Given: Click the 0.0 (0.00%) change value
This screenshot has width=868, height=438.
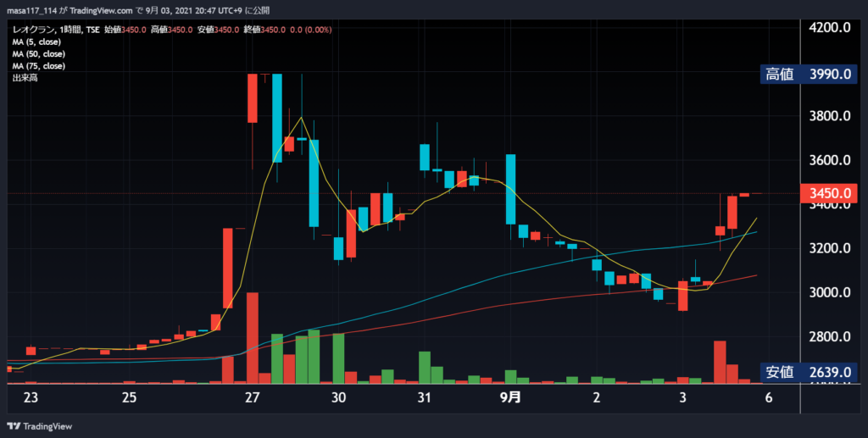Looking at the screenshot, I should (311, 30).
